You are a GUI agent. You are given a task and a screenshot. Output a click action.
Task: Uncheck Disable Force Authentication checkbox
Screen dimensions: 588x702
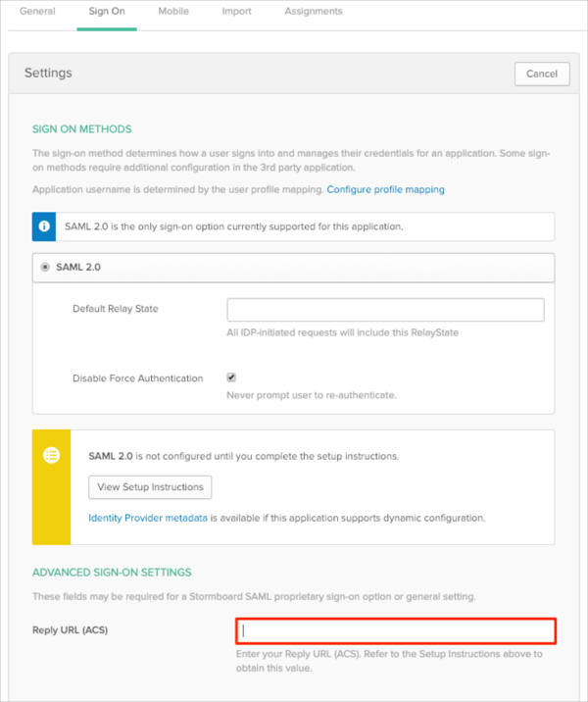(x=231, y=377)
